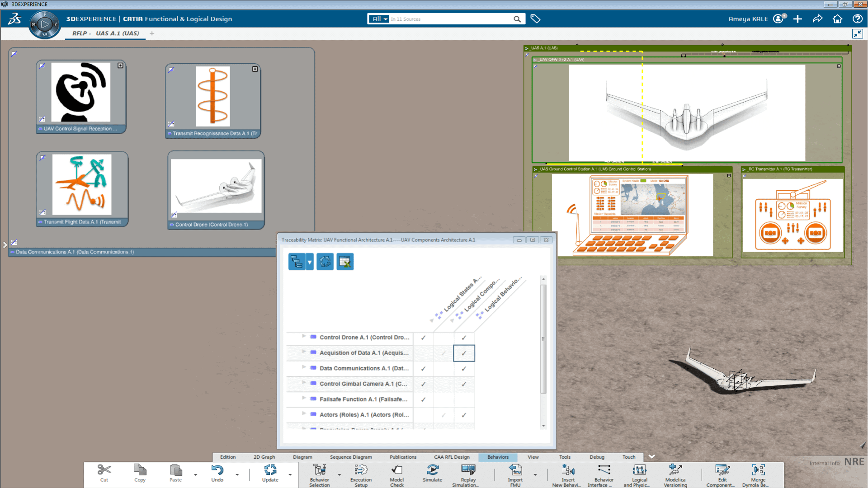Click the Simulate tool icon
The height and width of the screenshot is (488, 868).
tap(432, 471)
